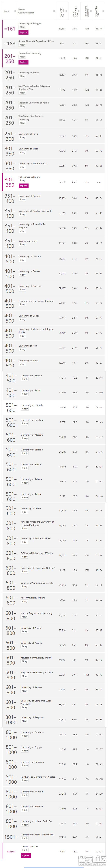Click Explore button for Humanitas University
The height and width of the screenshot is (868, 109).
point(23,62)
